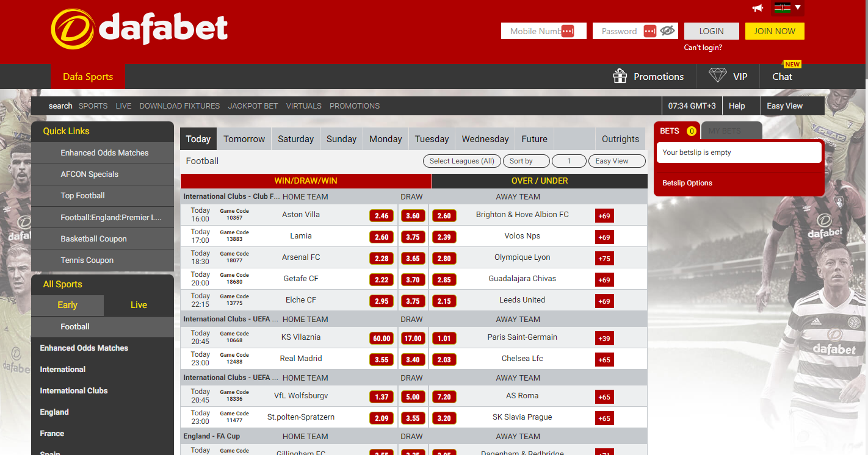Viewport: 868px width, 455px height.
Task: Select Olympique Lyon away odds 2.80
Action: click(444, 259)
